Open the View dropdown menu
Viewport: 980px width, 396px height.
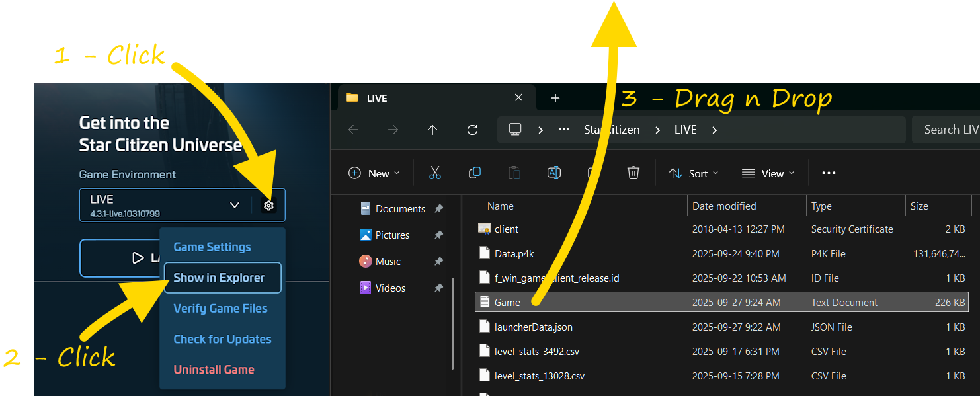(x=768, y=173)
